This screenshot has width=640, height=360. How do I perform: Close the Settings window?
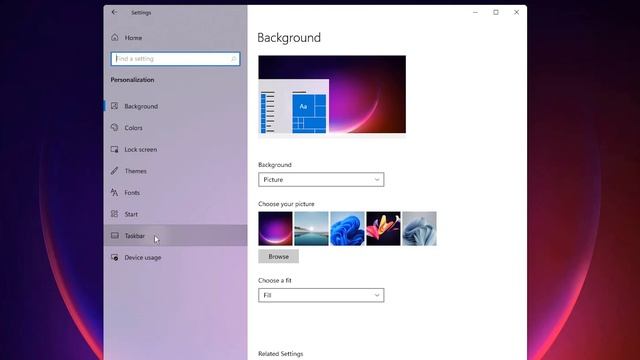click(x=516, y=12)
